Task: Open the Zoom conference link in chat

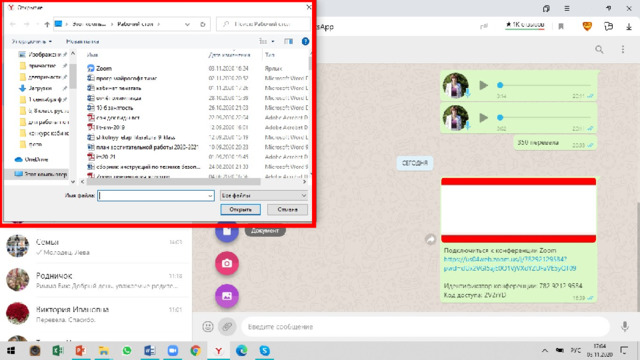Action: point(510,264)
